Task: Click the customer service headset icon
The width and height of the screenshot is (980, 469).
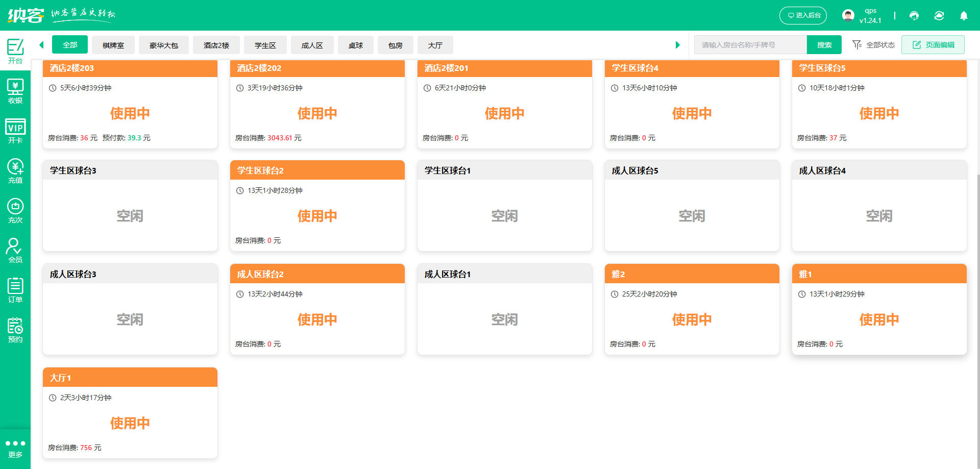Action: pyautogui.click(x=914, y=16)
